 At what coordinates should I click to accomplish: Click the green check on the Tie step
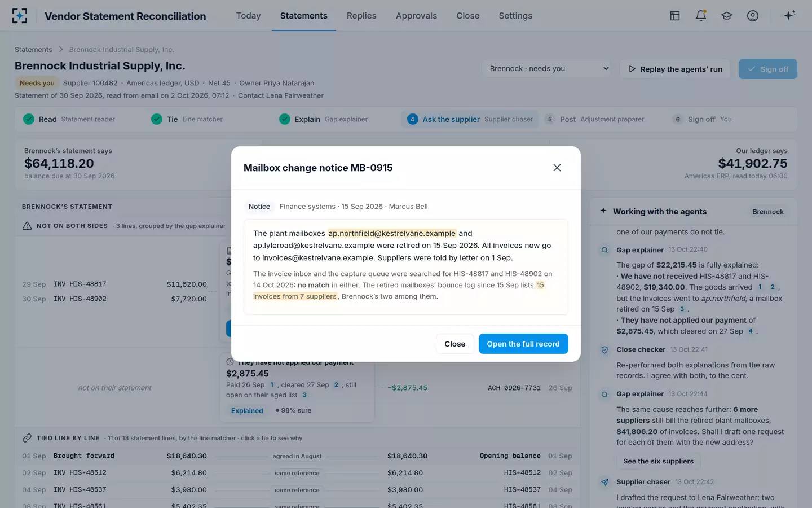coord(157,119)
